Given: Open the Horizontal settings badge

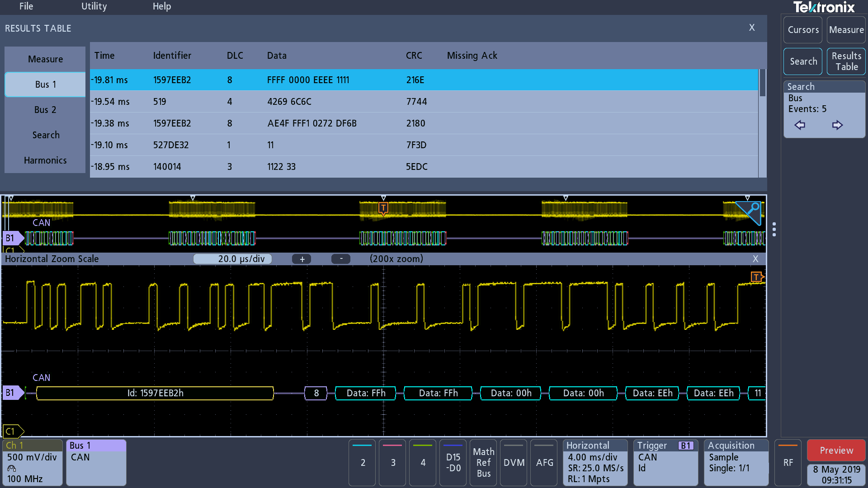Looking at the screenshot, I should 595,462.
